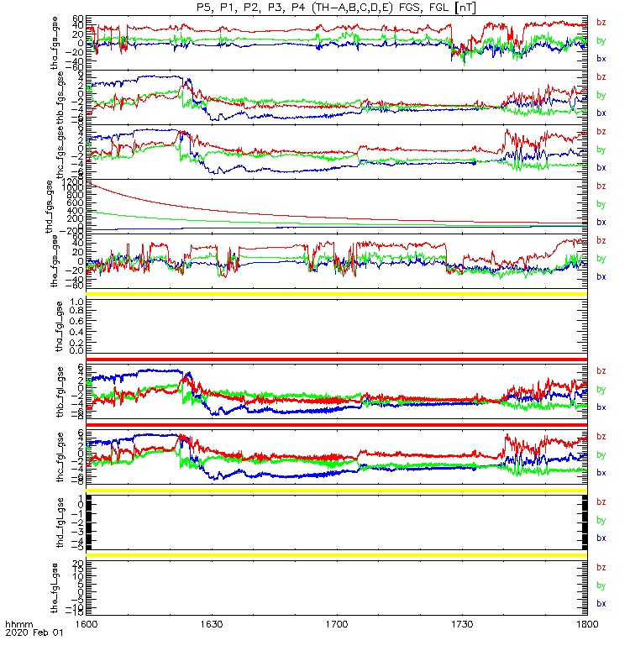Click the bx legend of thd_fgs_gse panel
630x672 pixels.
(x=601, y=223)
